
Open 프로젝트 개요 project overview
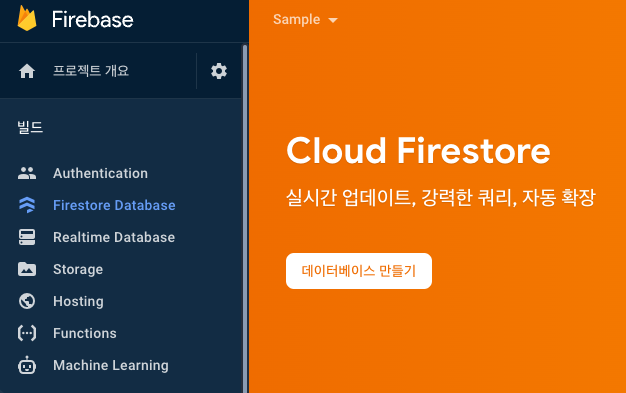pos(91,71)
